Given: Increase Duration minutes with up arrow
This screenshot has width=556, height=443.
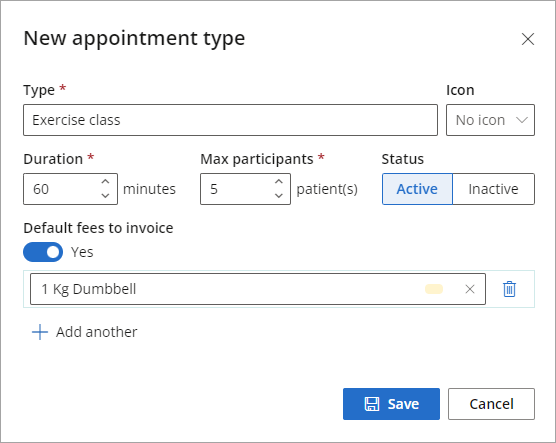Looking at the screenshot, I should tap(105, 182).
